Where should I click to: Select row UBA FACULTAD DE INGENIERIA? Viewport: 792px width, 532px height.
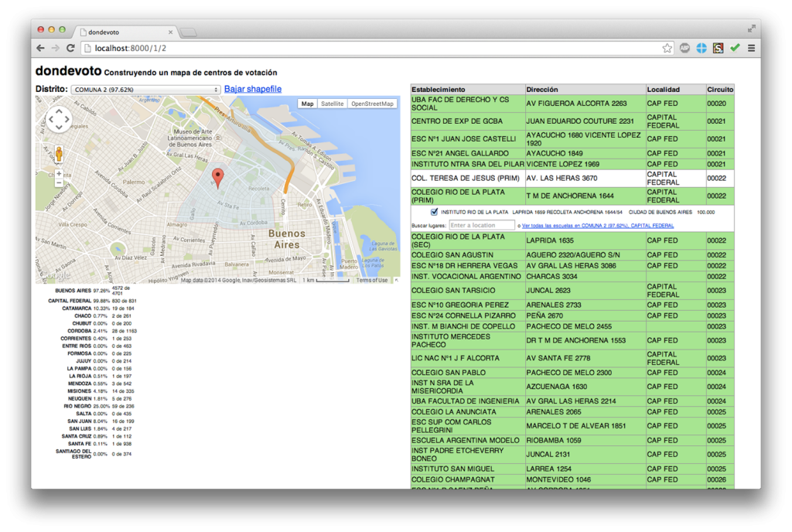coord(572,401)
